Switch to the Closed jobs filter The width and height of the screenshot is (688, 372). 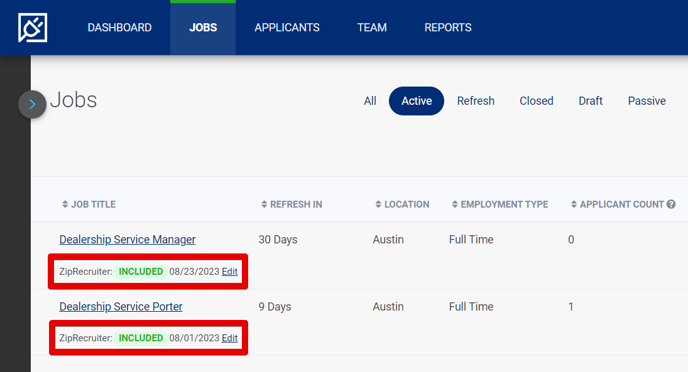click(x=536, y=101)
